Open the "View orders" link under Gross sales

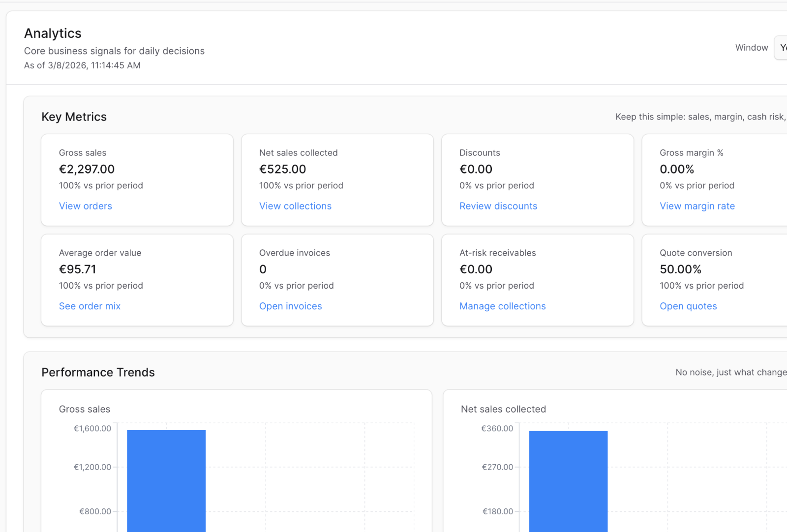(85, 206)
